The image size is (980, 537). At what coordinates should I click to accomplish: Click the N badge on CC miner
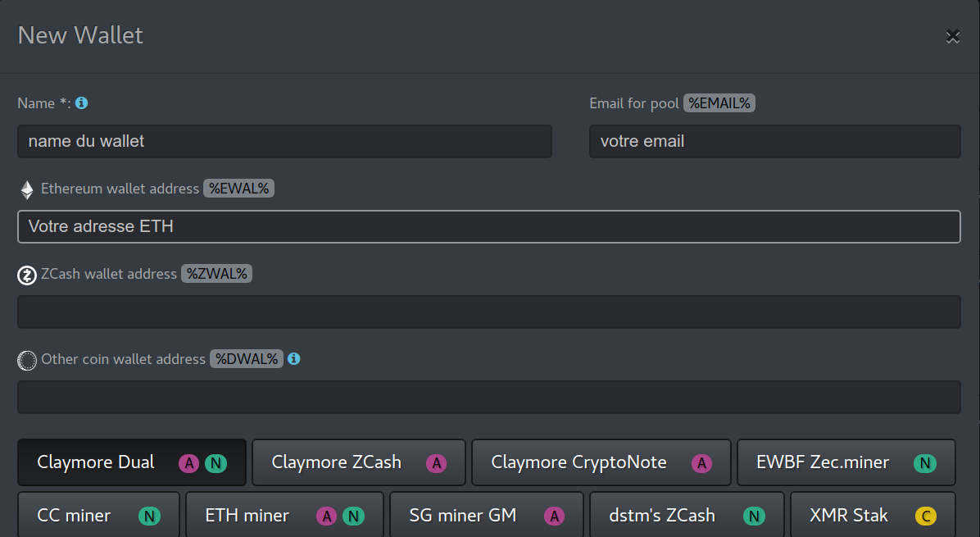[149, 517]
